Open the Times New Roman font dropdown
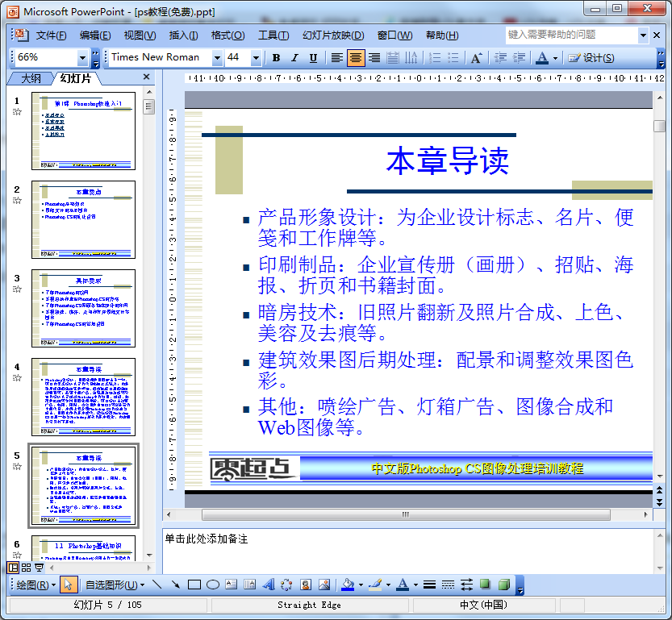 (217, 57)
